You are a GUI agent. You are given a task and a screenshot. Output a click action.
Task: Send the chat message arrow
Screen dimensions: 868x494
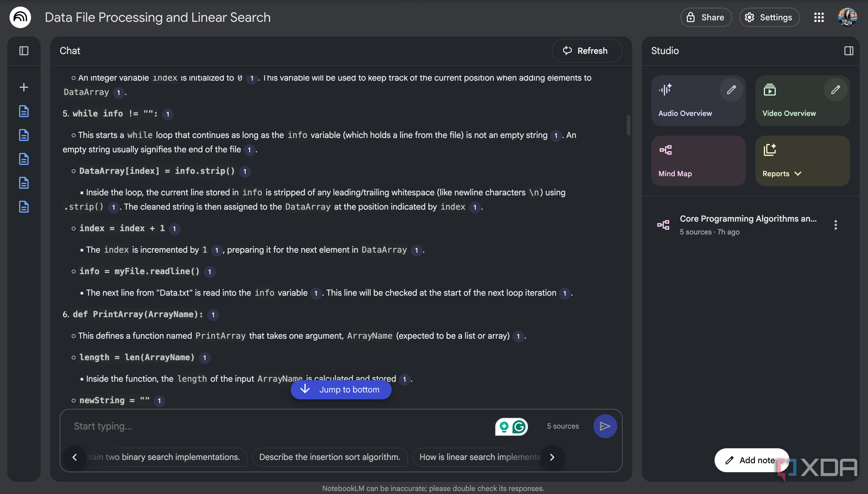[x=605, y=426]
